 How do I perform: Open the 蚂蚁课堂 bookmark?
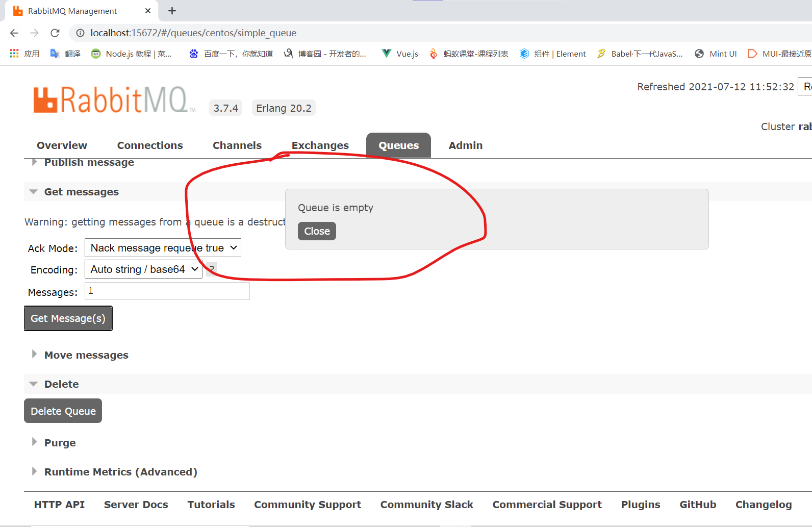point(468,54)
